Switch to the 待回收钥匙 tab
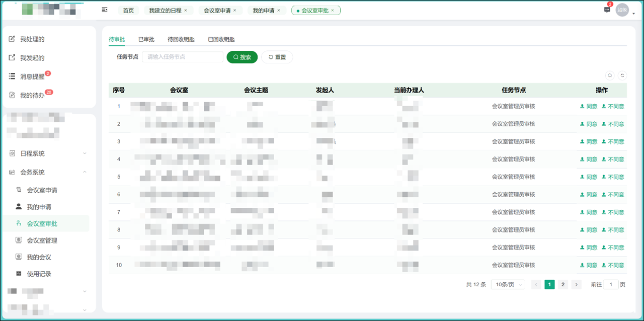 point(181,39)
